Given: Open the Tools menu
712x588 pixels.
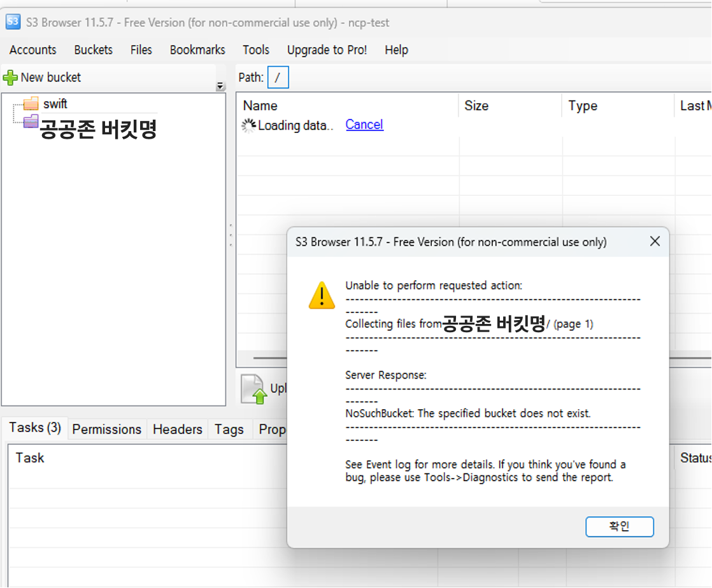Looking at the screenshot, I should coord(255,50).
